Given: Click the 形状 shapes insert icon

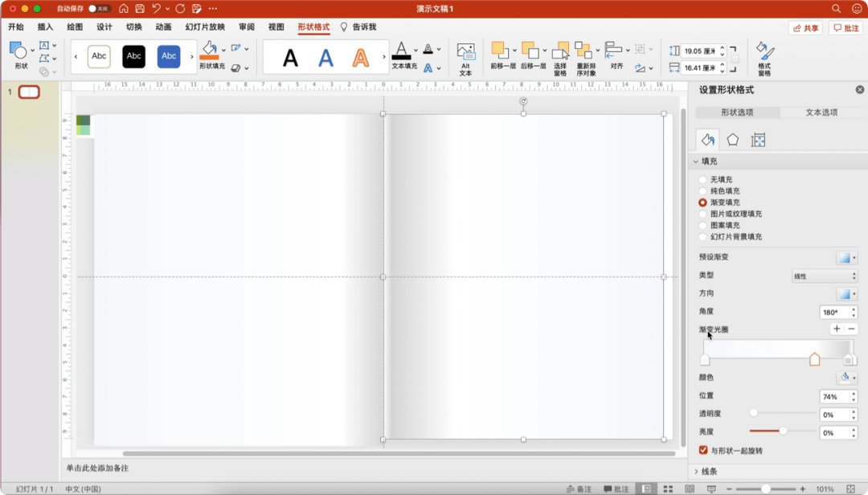Looking at the screenshot, I should 19,51.
